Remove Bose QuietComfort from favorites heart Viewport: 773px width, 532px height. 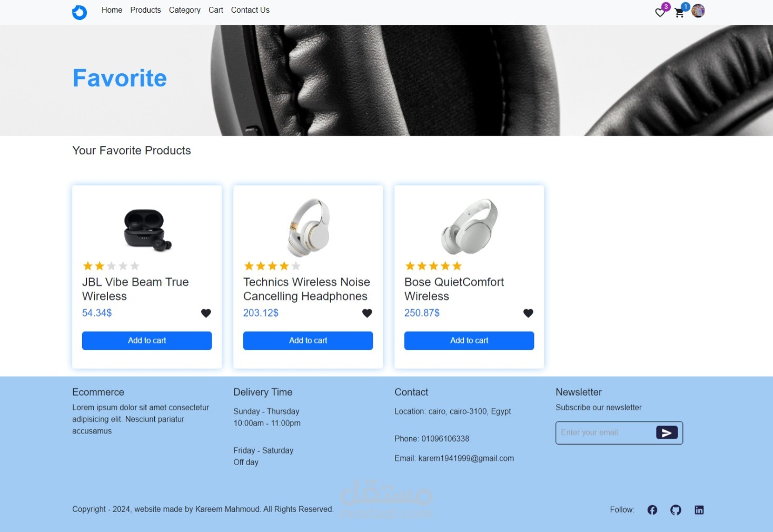[x=528, y=313]
